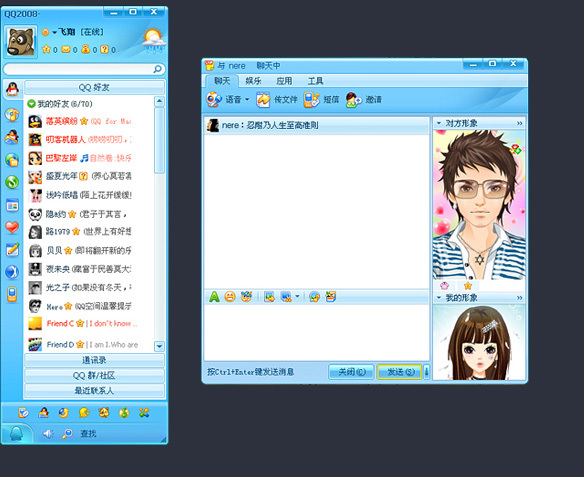This screenshot has height=477, width=584.
Task: Open the 通讯录 section
Action: click(94, 360)
